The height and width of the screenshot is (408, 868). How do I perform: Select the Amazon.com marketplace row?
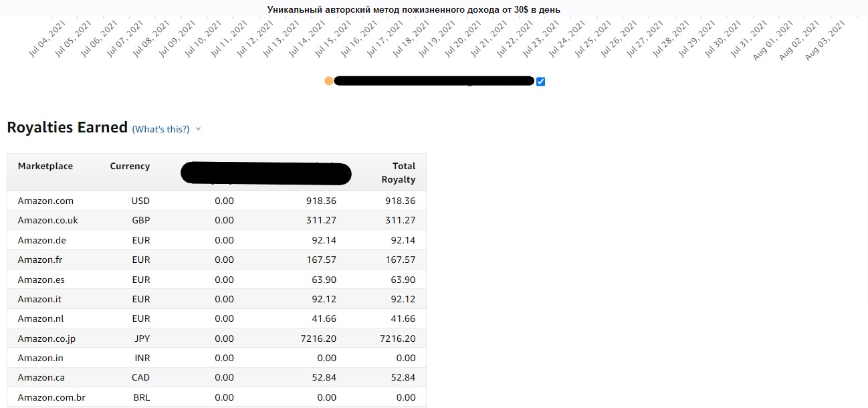point(45,201)
